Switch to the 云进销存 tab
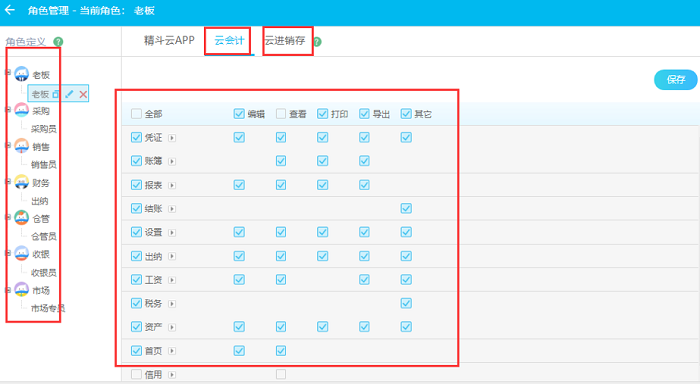Image resolution: width=700 pixels, height=384 pixels. click(285, 41)
